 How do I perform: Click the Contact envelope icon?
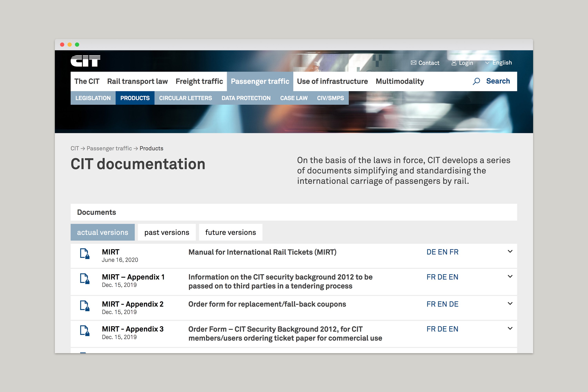point(414,63)
